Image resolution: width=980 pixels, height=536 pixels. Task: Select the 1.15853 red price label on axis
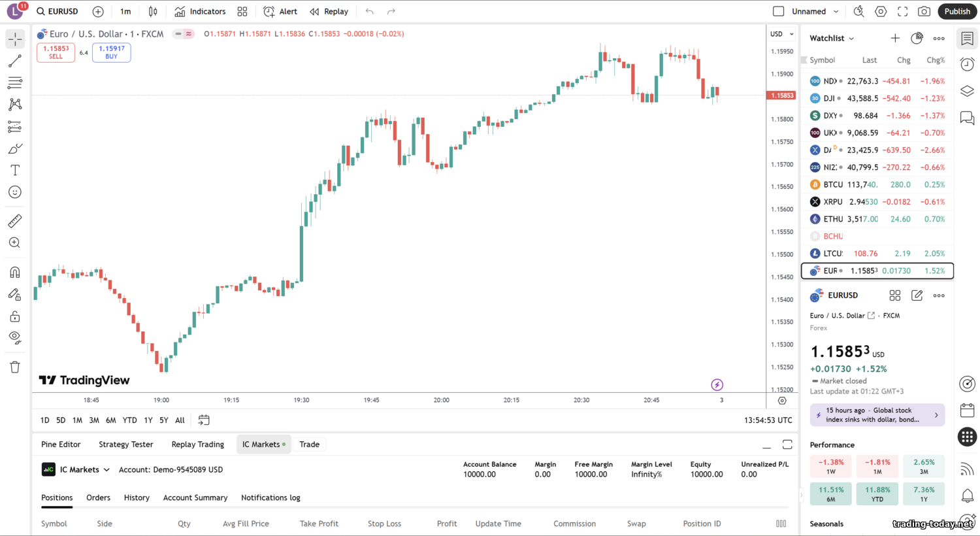coord(781,95)
